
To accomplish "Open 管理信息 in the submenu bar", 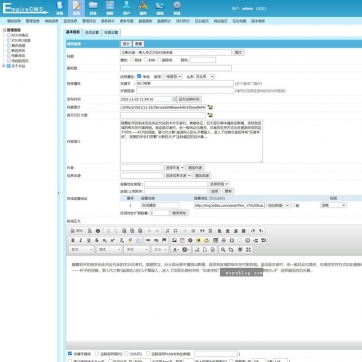I will (x=33, y=21).
